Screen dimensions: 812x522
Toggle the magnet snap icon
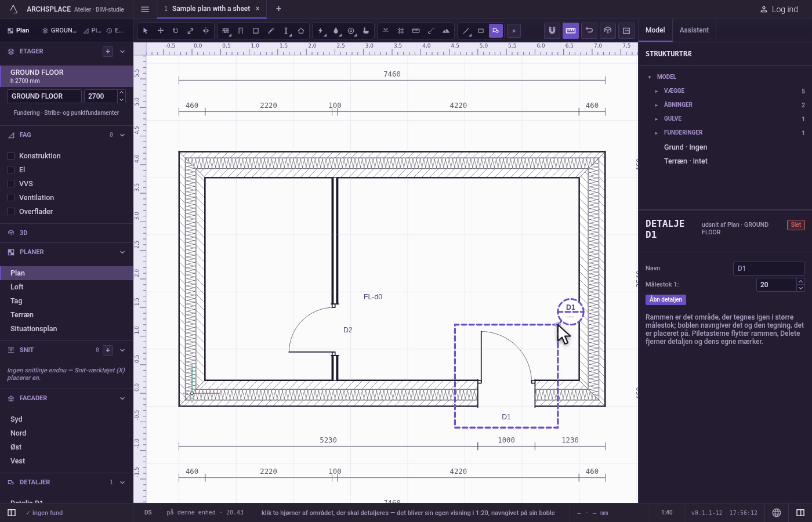click(x=552, y=31)
